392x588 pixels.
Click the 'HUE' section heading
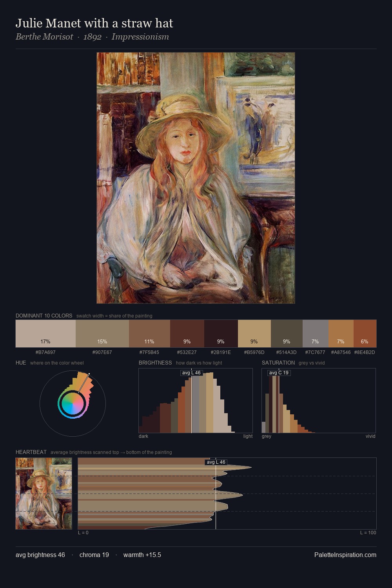(x=21, y=363)
